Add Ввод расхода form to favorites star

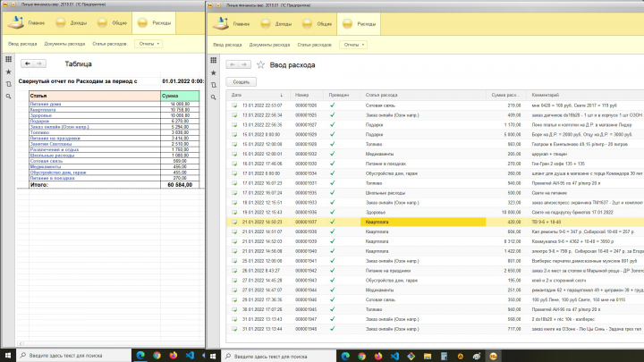click(261, 64)
